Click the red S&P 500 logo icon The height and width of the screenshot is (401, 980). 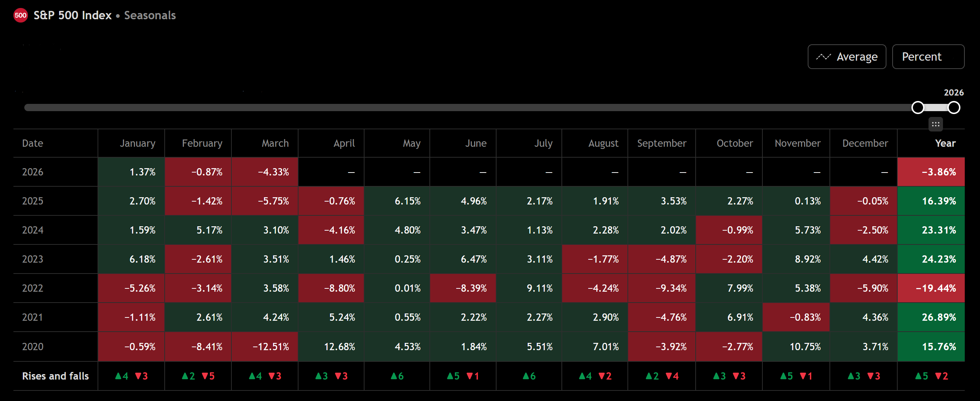21,16
